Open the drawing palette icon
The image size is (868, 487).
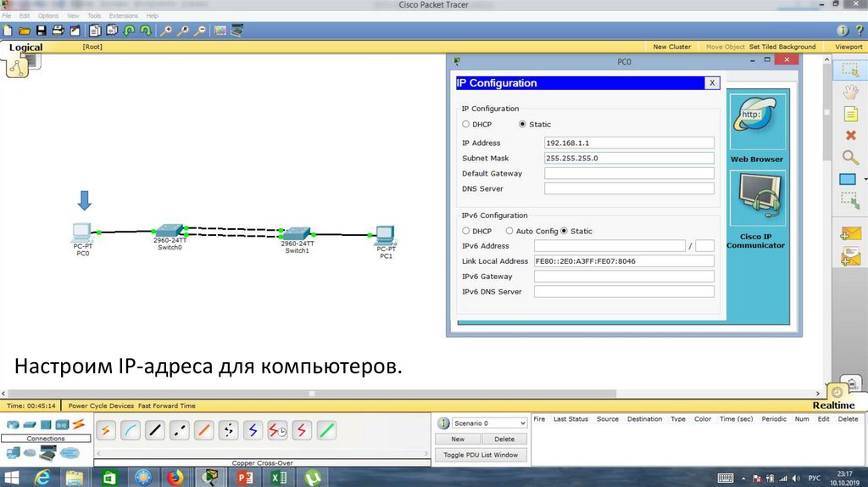point(220,31)
